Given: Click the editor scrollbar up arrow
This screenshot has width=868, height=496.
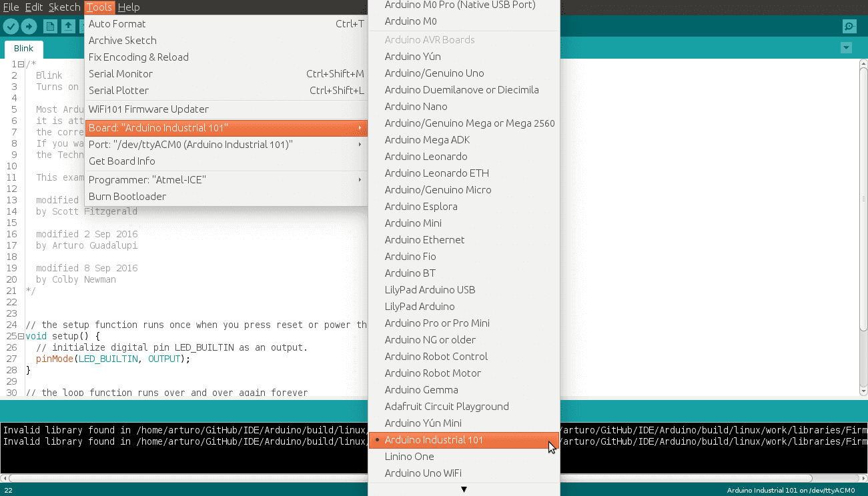Looking at the screenshot, I should click(x=863, y=63).
